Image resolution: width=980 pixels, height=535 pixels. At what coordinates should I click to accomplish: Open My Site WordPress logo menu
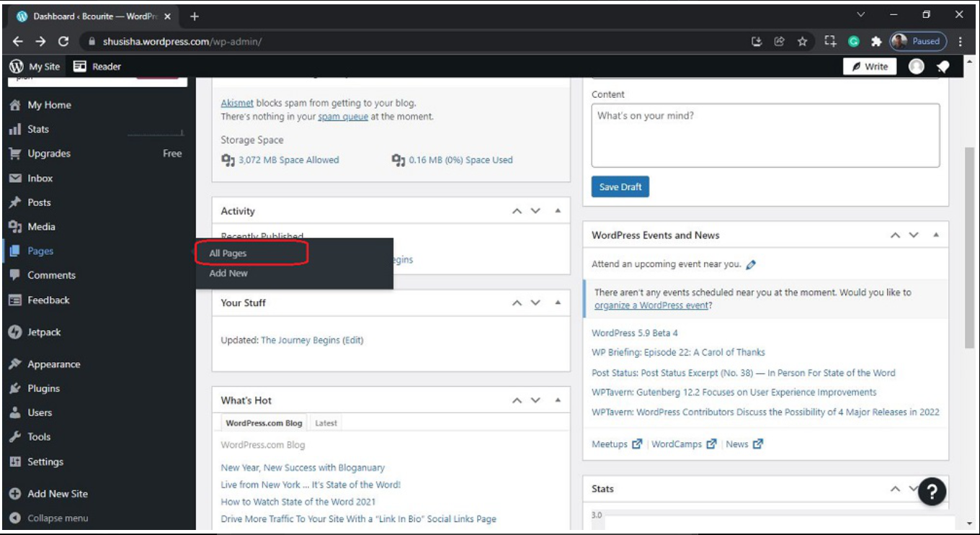pos(16,66)
